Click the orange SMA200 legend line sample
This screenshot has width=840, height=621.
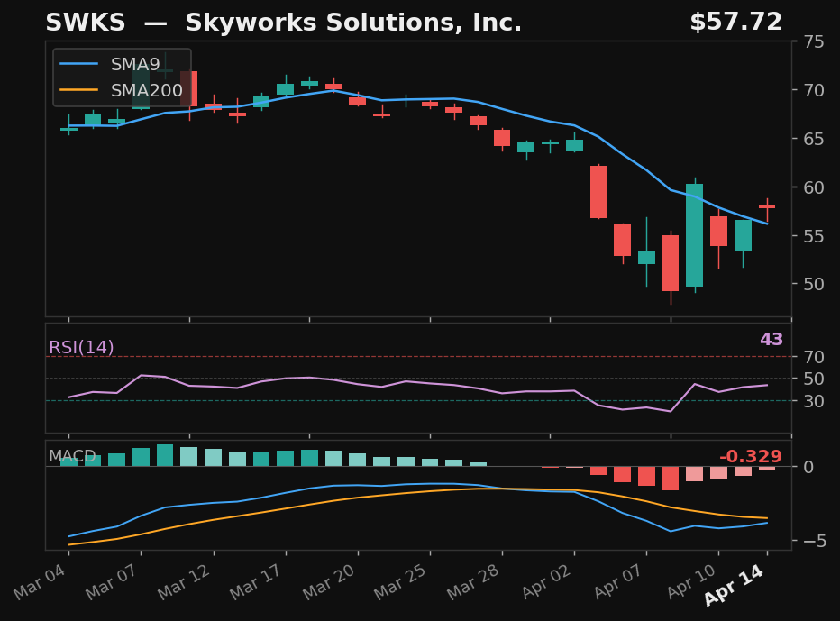(x=78, y=90)
